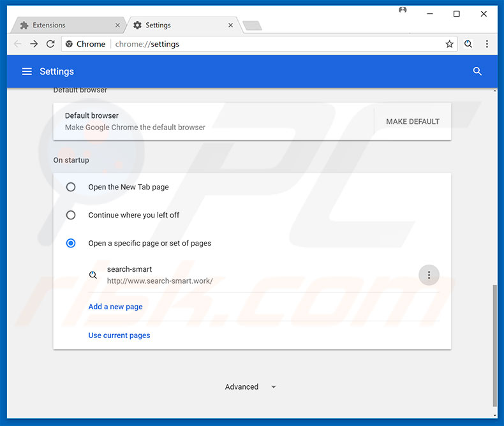Click the search extension icon in toolbar
The width and height of the screenshot is (504, 426).
468,44
